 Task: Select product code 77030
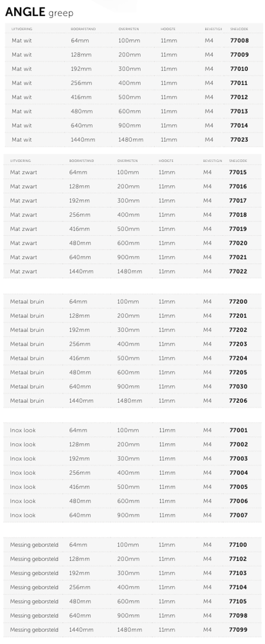coord(238,387)
